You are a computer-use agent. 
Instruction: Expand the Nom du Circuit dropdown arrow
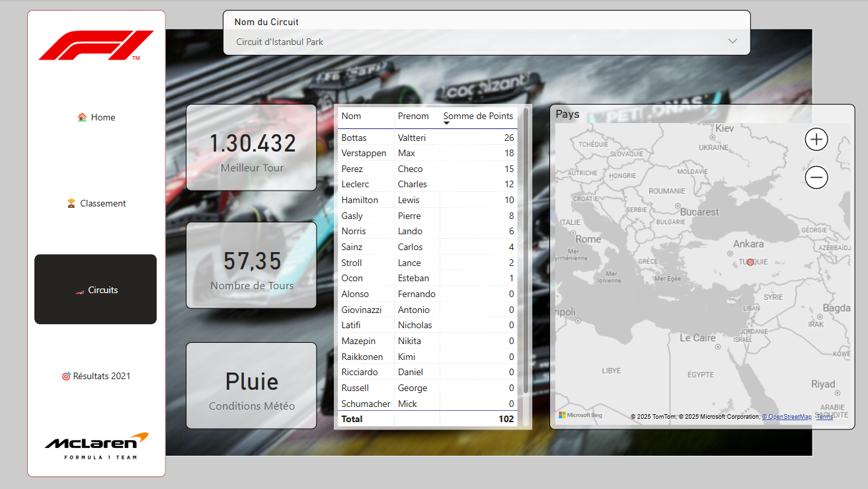tap(732, 41)
